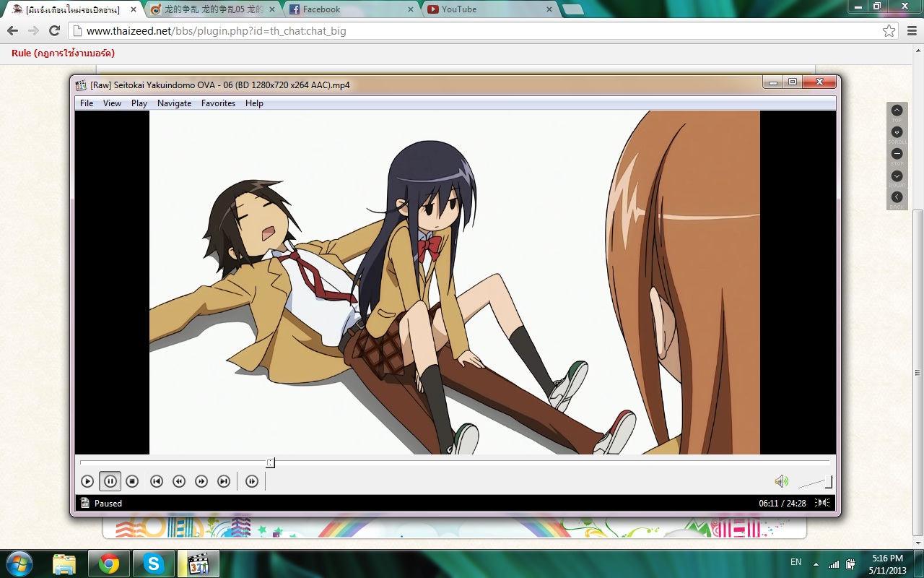This screenshot has width=924, height=578.
Task: Reload the current page in Chrome
Action: (x=54, y=31)
